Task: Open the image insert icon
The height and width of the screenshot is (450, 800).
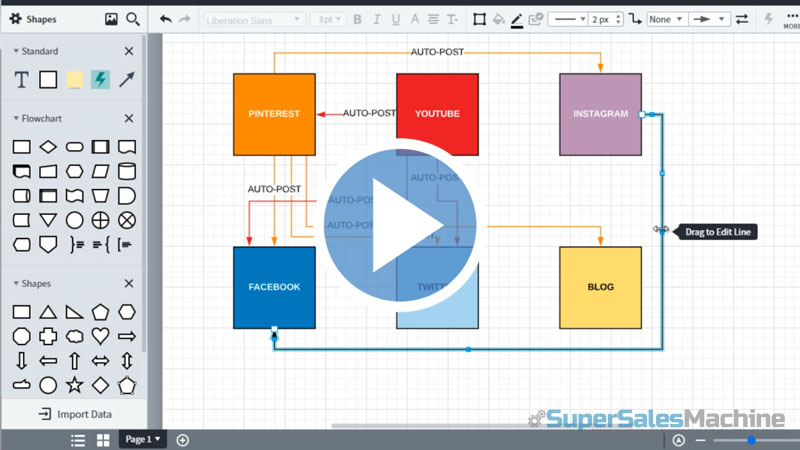Action: coord(111,19)
